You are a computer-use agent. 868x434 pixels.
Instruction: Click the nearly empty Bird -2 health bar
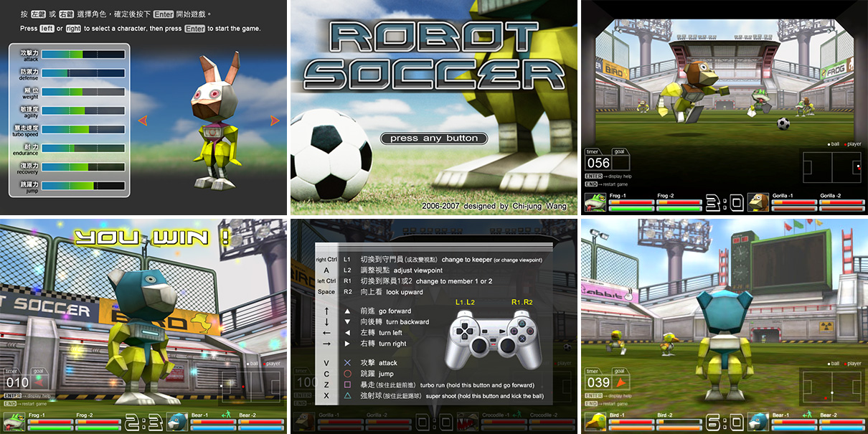[x=679, y=422]
